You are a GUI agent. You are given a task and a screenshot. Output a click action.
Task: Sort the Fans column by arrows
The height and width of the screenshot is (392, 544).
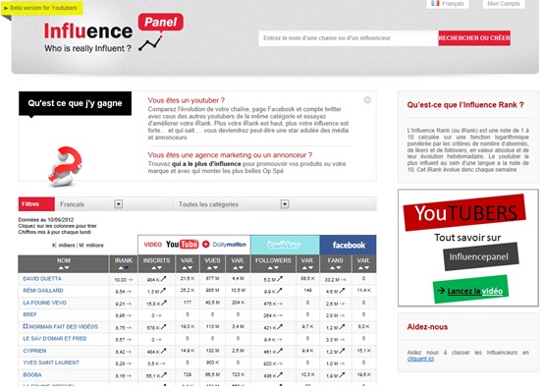[x=335, y=267]
